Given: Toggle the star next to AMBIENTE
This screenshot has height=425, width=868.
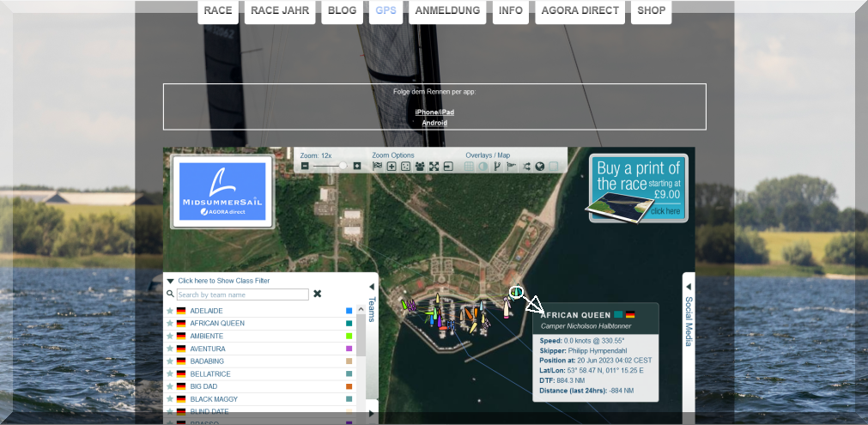Looking at the screenshot, I should pyautogui.click(x=170, y=336).
